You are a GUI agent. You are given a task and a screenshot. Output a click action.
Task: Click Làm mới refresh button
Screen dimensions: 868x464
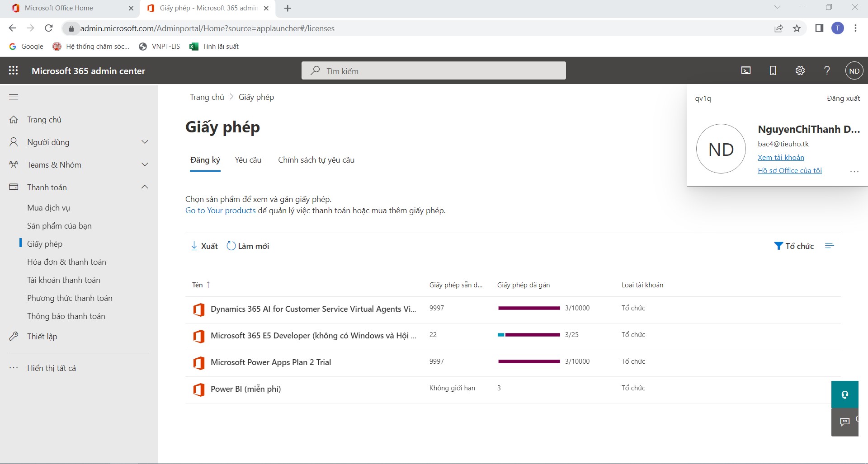coord(248,246)
